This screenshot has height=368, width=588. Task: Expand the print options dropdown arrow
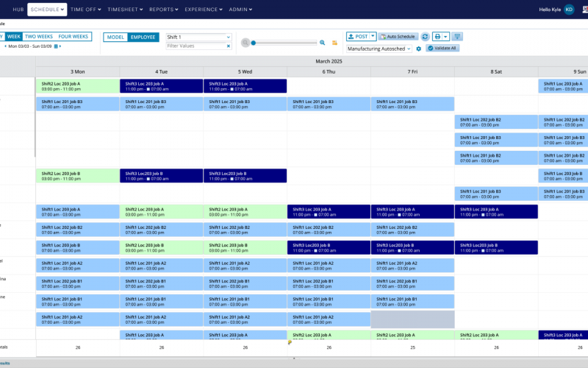[x=445, y=36]
